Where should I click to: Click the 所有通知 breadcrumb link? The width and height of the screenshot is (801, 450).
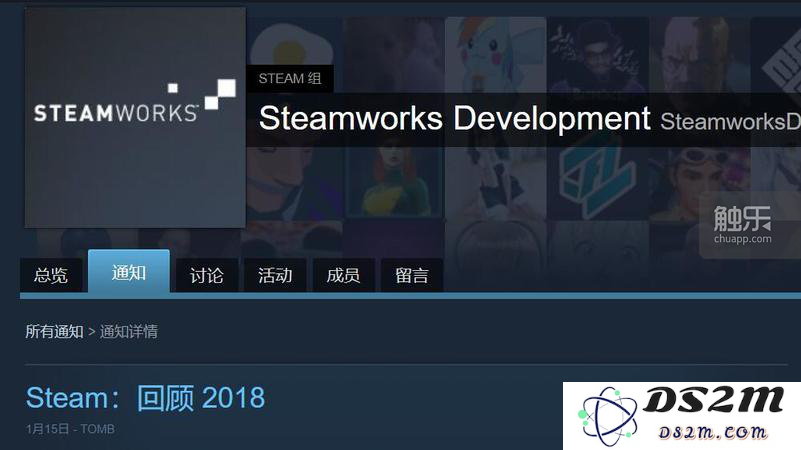[54, 331]
